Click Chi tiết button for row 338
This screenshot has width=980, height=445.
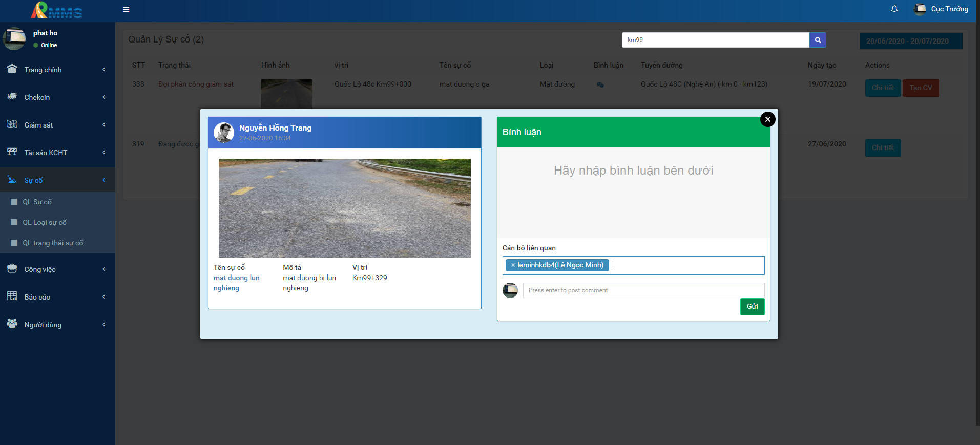[x=883, y=88]
